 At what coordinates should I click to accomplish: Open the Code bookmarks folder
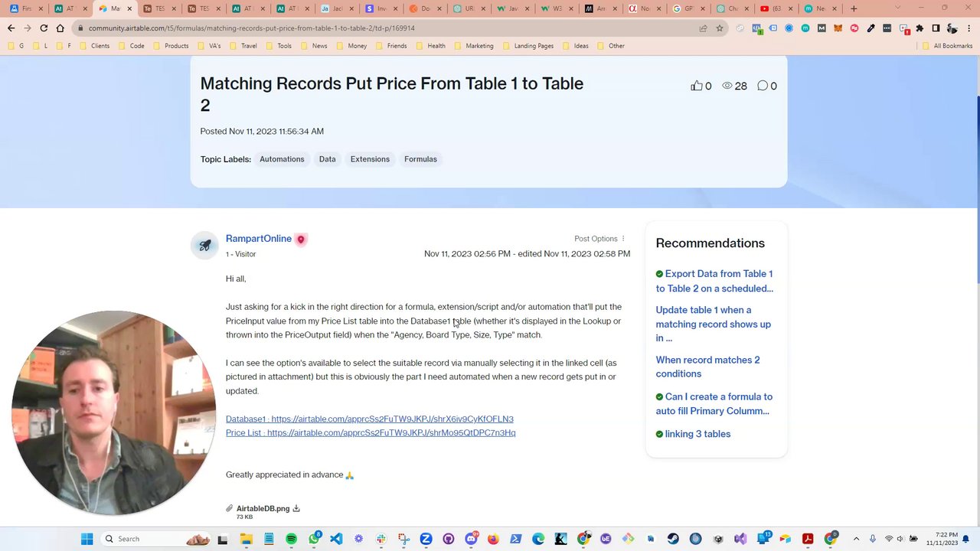tap(132, 46)
